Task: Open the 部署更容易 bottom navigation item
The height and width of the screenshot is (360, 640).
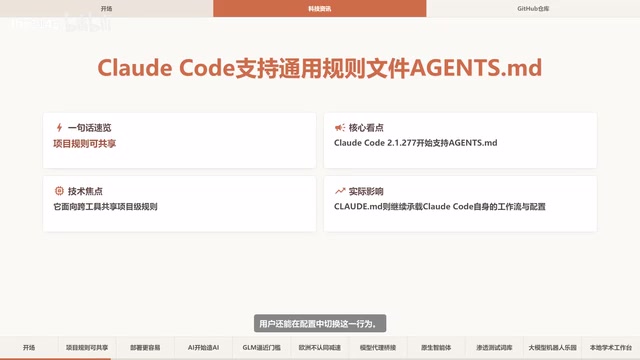Action: (x=145, y=348)
